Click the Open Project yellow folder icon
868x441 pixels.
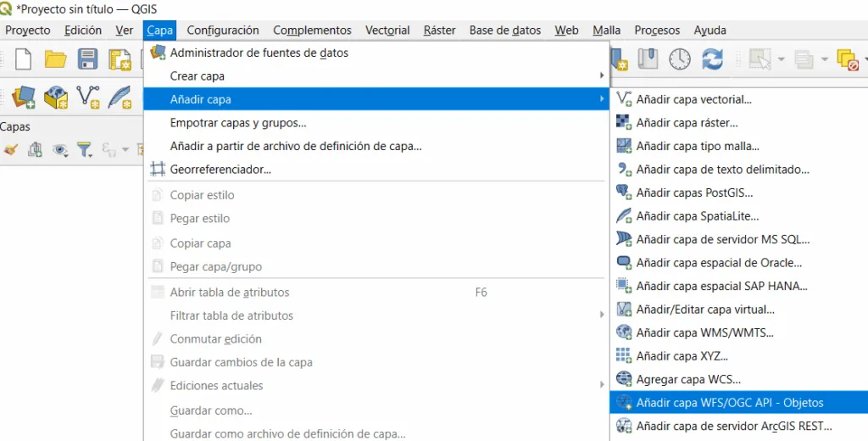55,59
